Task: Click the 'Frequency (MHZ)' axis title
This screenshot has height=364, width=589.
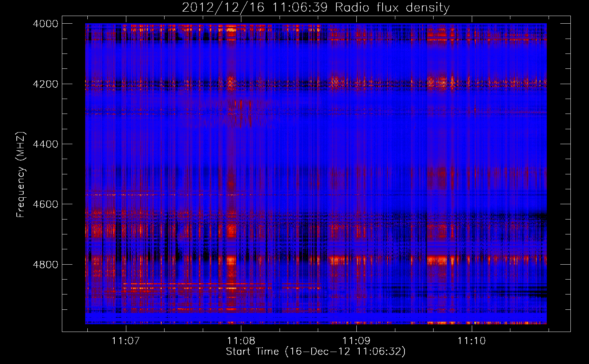Action: (21, 175)
